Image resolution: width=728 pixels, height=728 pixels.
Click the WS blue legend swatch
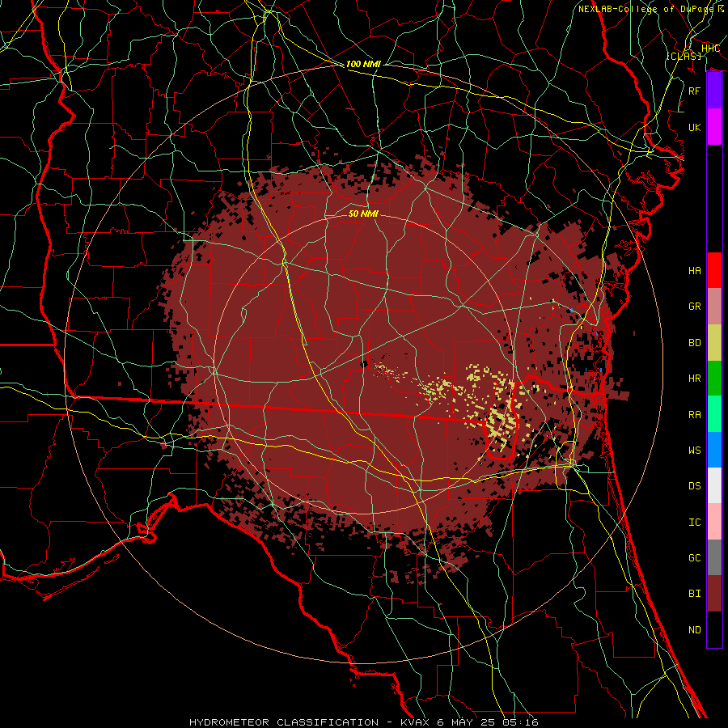pyautogui.click(x=714, y=450)
